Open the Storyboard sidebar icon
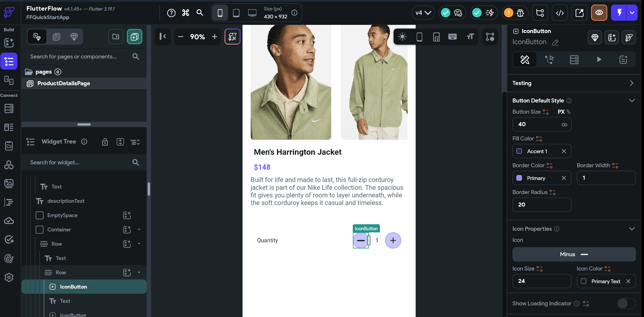Screen dimensions: 644x317 pos(9,80)
